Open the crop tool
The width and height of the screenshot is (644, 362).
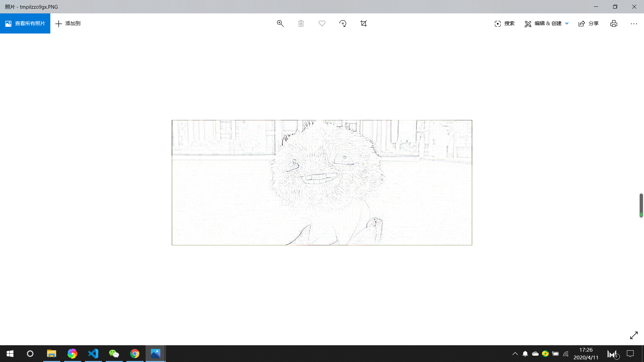click(364, 23)
